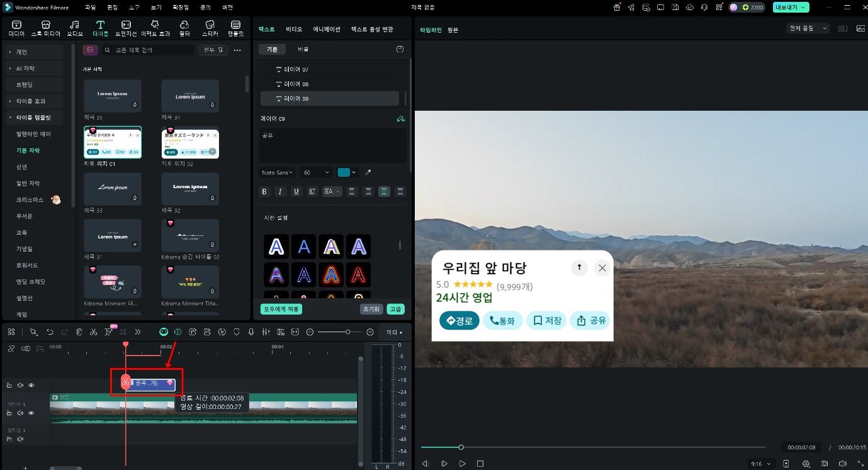Select the Scissors split tool in timeline toolbar
The width and height of the screenshot is (868, 470).
(x=93, y=332)
